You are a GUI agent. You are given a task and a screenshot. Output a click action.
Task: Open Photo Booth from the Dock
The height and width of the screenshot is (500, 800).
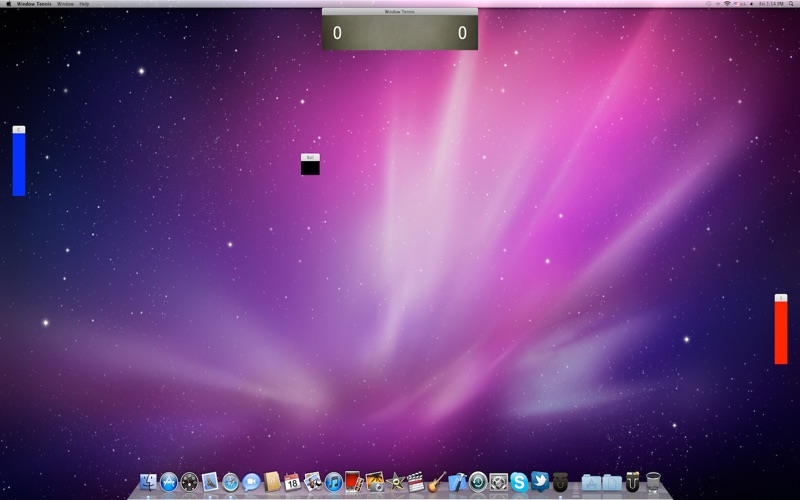(x=354, y=482)
